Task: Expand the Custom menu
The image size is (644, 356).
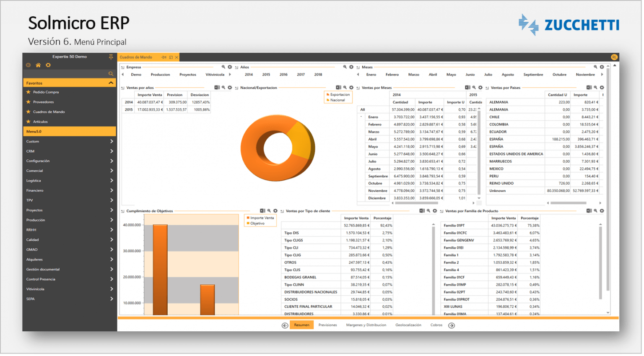Action: [112, 142]
